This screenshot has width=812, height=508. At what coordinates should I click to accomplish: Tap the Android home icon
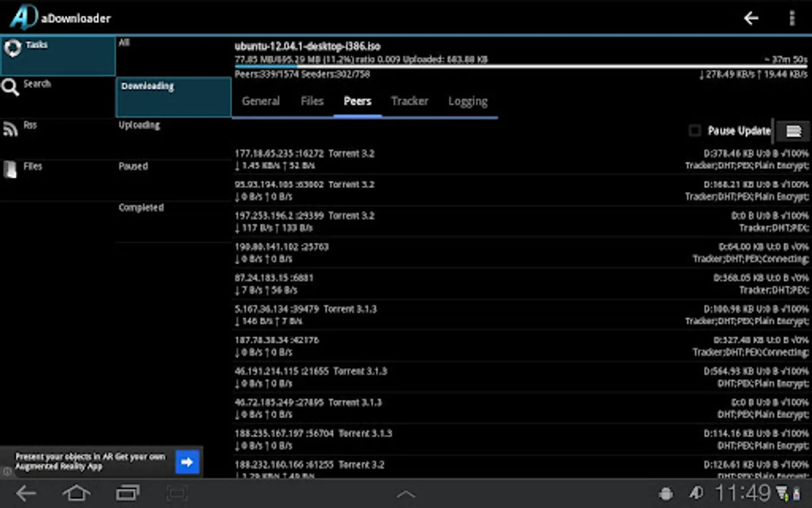click(76, 493)
